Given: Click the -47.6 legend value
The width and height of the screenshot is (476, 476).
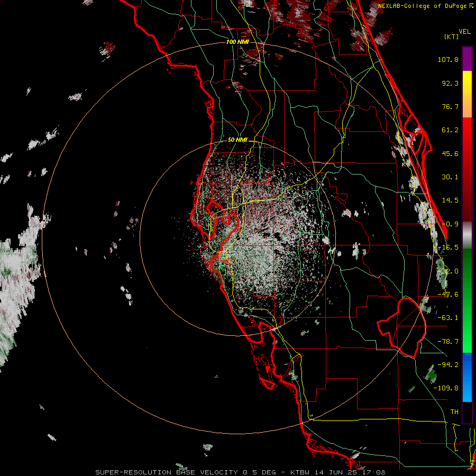Looking at the screenshot, I should click(x=448, y=295).
